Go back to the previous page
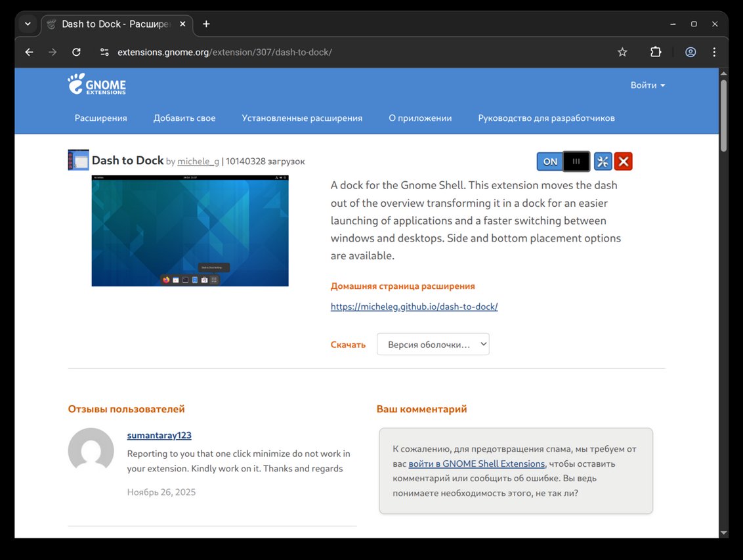Viewport: 743px width, 560px height. point(29,52)
